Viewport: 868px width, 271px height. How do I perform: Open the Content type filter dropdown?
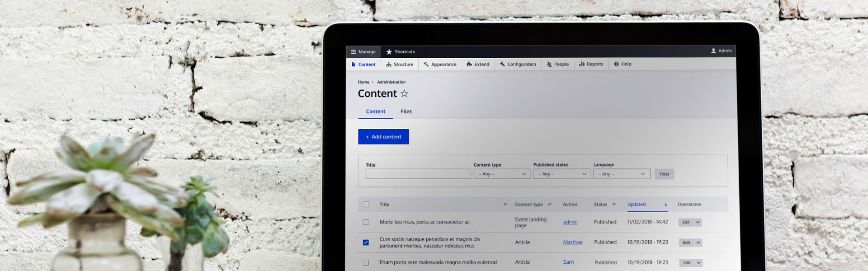click(502, 174)
